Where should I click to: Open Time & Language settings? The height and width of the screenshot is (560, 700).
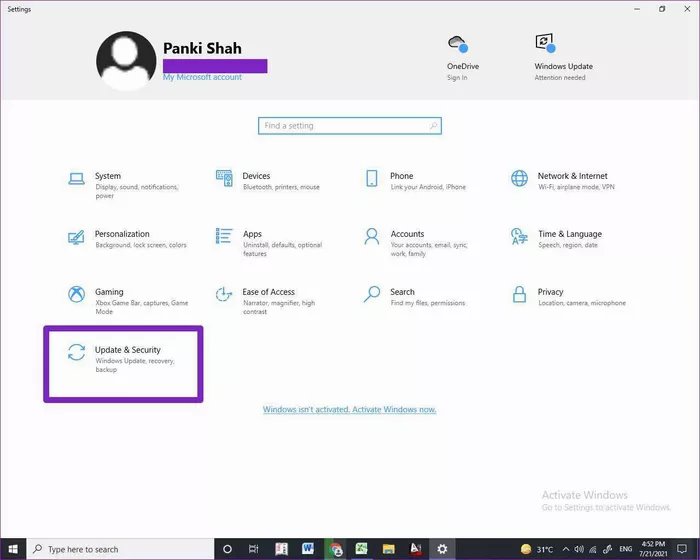coord(557,239)
